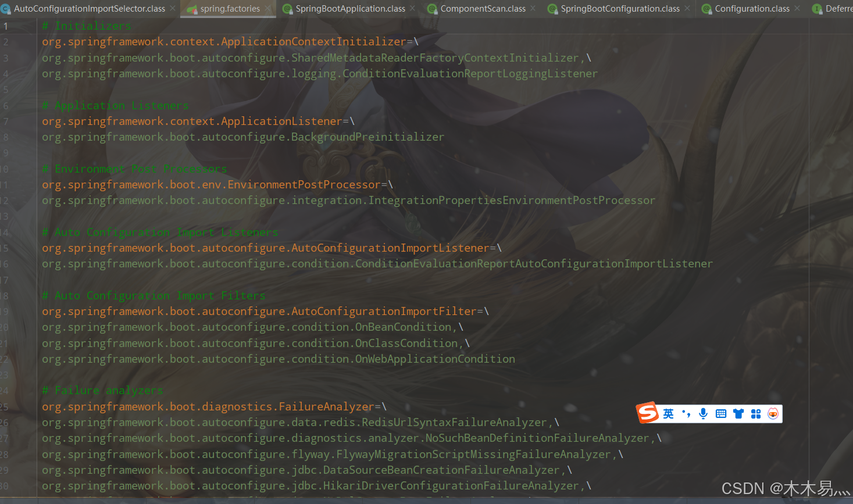Click the '# Failure analyzers' comment
Viewport: 853px width, 504px height.
(102, 391)
